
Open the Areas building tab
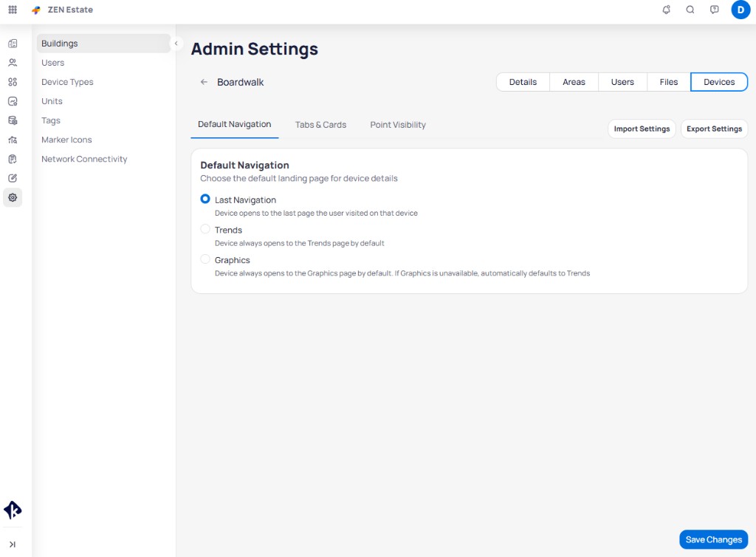(574, 82)
